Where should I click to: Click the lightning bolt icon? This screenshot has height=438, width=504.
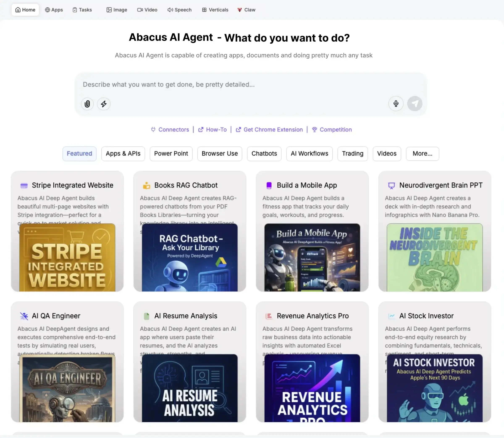pyautogui.click(x=104, y=104)
